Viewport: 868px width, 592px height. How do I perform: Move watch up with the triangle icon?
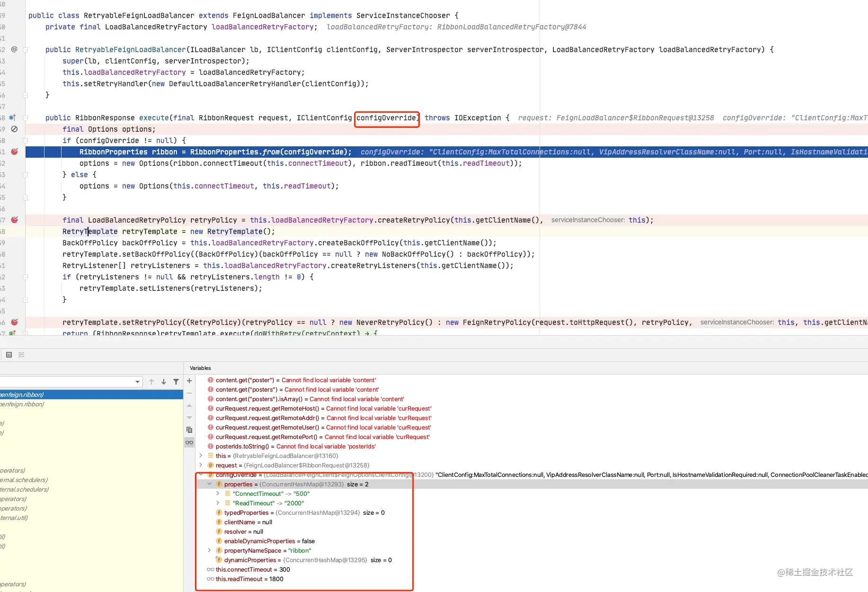[x=189, y=405]
